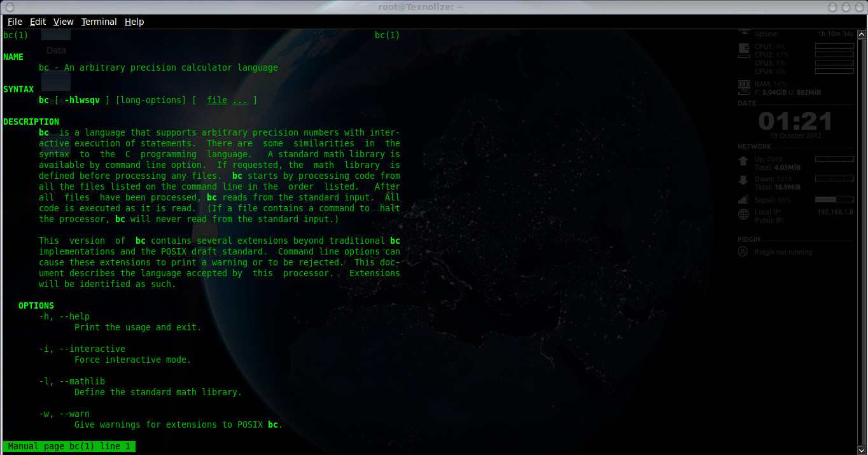Click the NAME section heading
868x455 pixels.
point(13,57)
